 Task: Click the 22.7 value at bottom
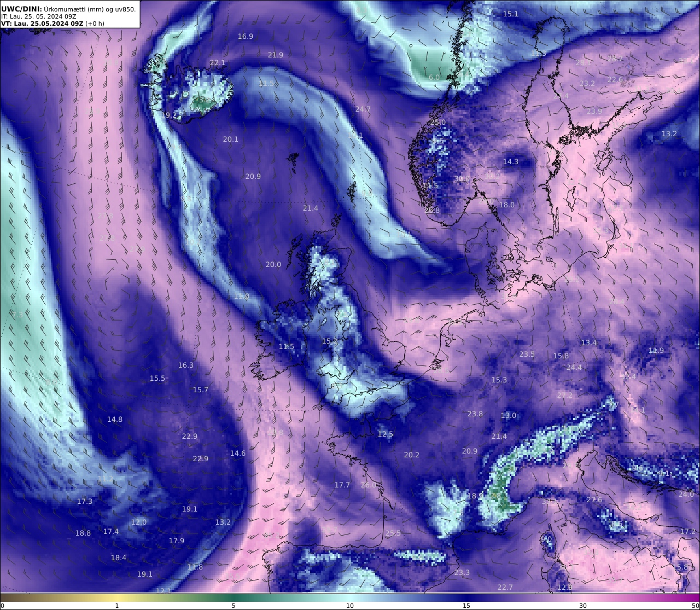[505, 587]
